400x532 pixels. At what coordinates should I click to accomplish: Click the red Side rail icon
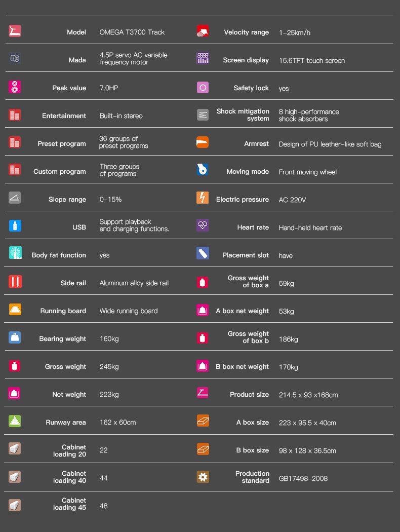15,282
